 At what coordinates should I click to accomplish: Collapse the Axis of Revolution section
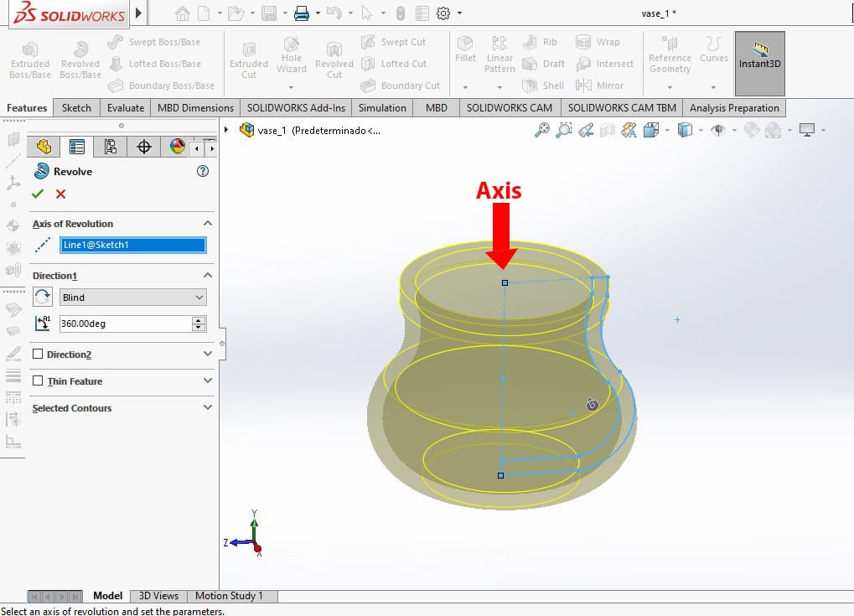pyautogui.click(x=208, y=223)
